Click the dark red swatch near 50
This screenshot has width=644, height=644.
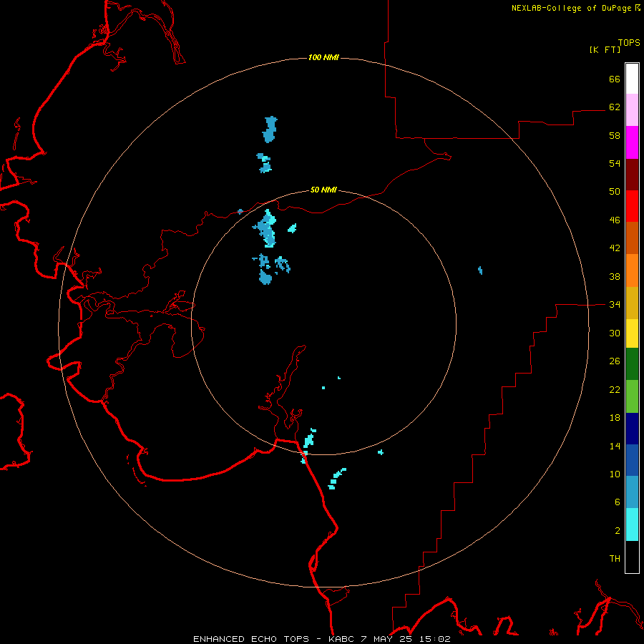(632, 175)
